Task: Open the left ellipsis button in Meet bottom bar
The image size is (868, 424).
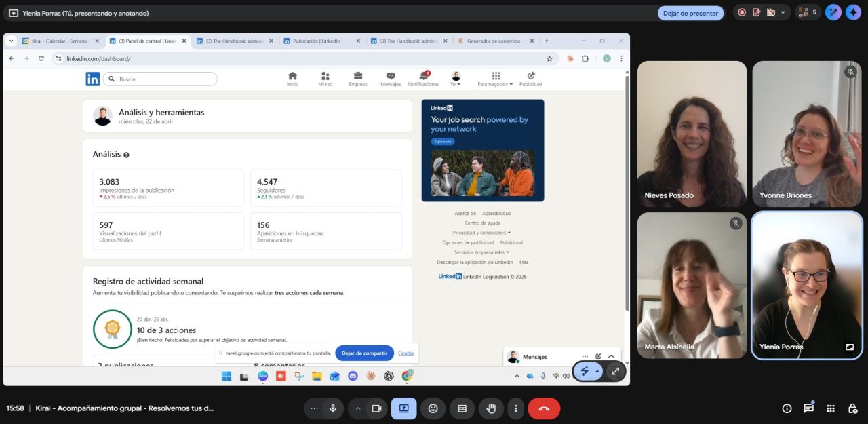Action: (314, 408)
